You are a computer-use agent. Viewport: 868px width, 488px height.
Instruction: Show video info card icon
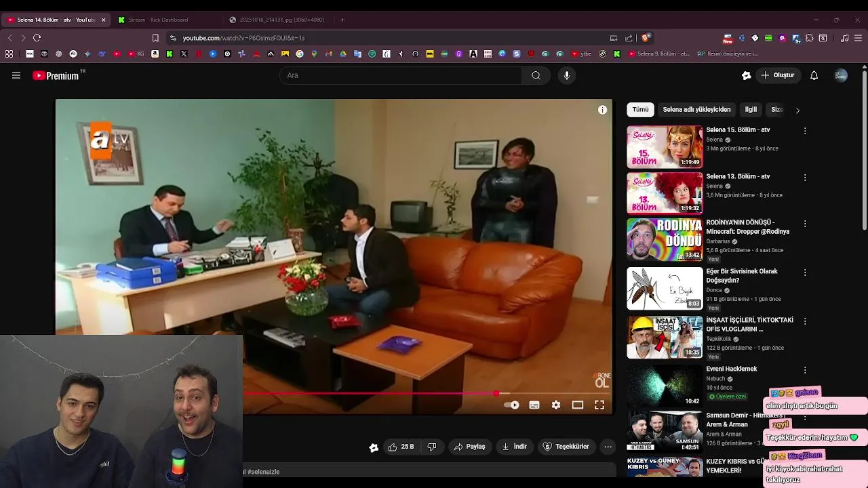[602, 110]
